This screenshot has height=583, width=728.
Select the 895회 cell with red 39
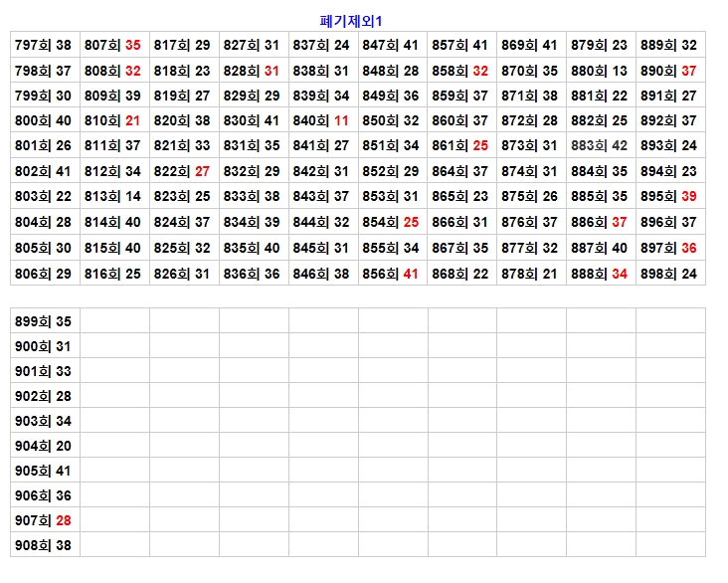[669, 196]
